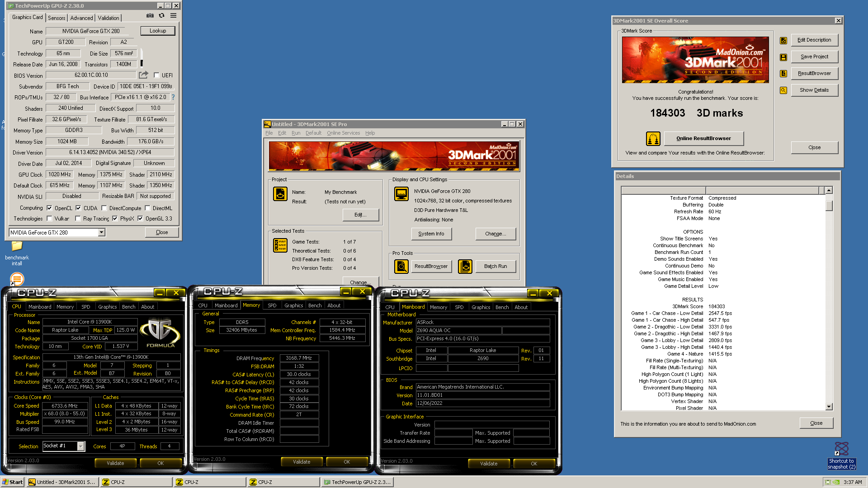Open SPD tab in CPU-Z Memory window

(272, 305)
